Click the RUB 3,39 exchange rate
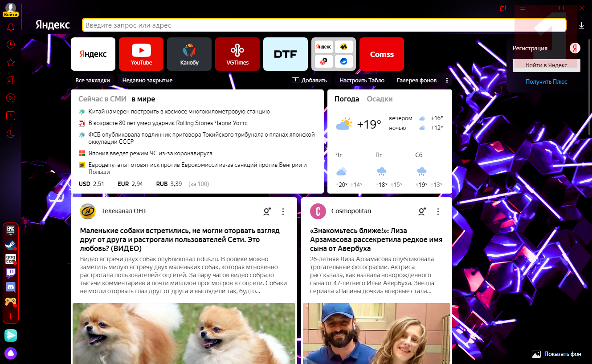Viewport: 592px width, 364px height. pyautogui.click(x=169, y=184)
